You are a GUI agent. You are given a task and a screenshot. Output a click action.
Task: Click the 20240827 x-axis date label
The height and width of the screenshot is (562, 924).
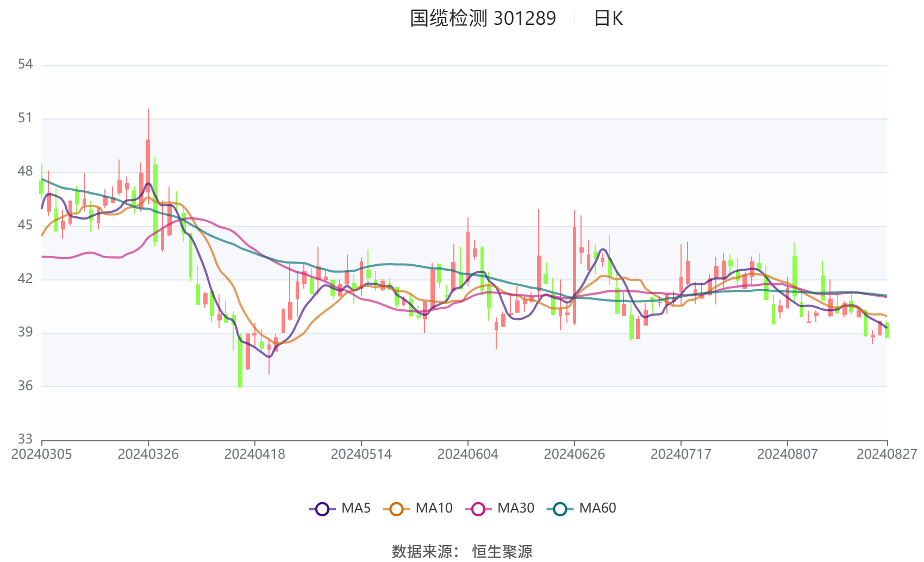pyautogui.click(x=887, y=454)
